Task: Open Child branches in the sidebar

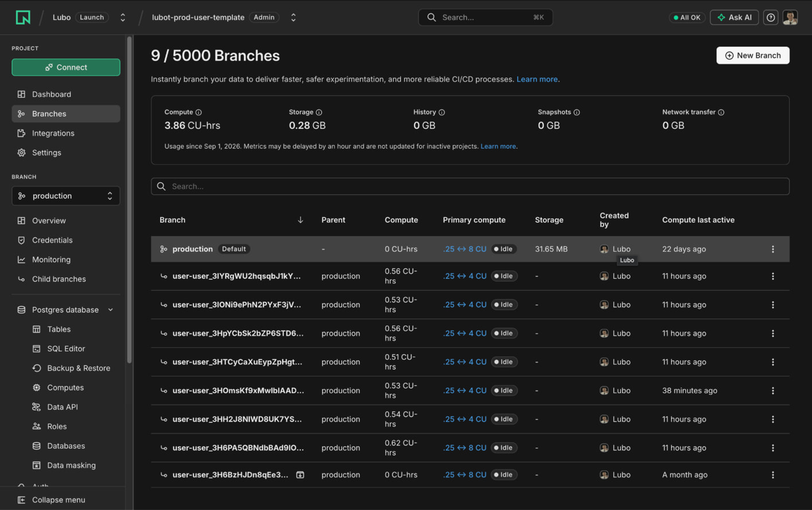Action: coord(66,279)
